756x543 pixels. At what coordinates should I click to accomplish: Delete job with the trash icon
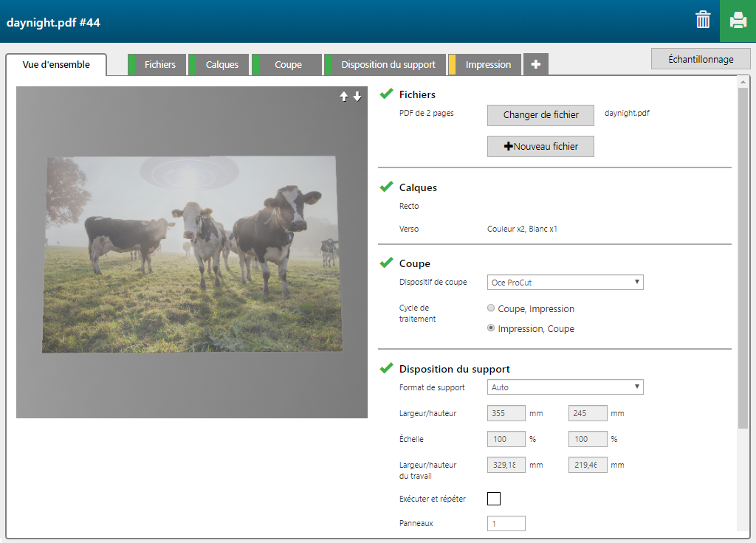pyautogui.click(x=703, y=20)
